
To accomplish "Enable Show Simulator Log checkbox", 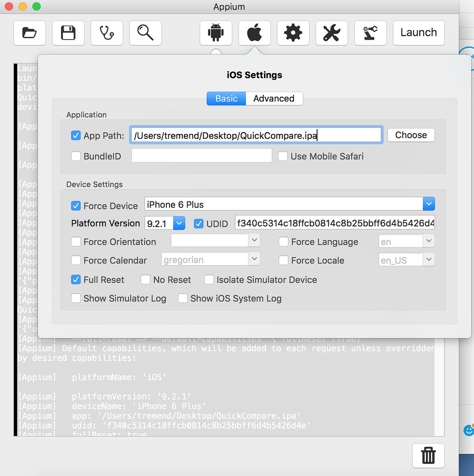I will (75, 298).
